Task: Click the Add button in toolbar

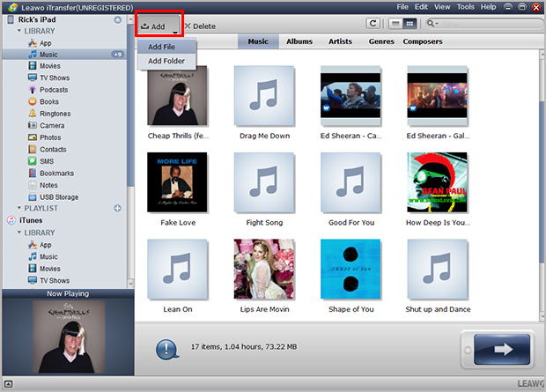Action: [159, 26]
